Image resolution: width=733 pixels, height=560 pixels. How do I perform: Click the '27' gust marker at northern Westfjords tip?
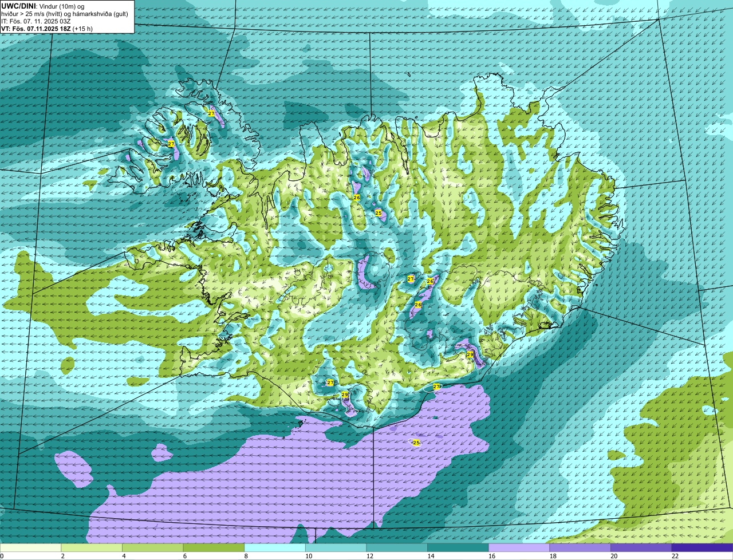coord(211,113)
